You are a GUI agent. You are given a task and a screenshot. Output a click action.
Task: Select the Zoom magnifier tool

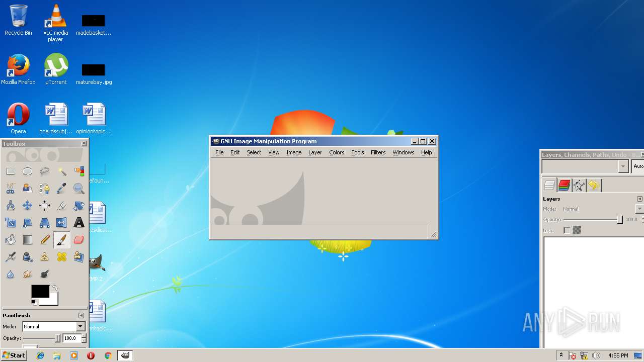(79, 189)
